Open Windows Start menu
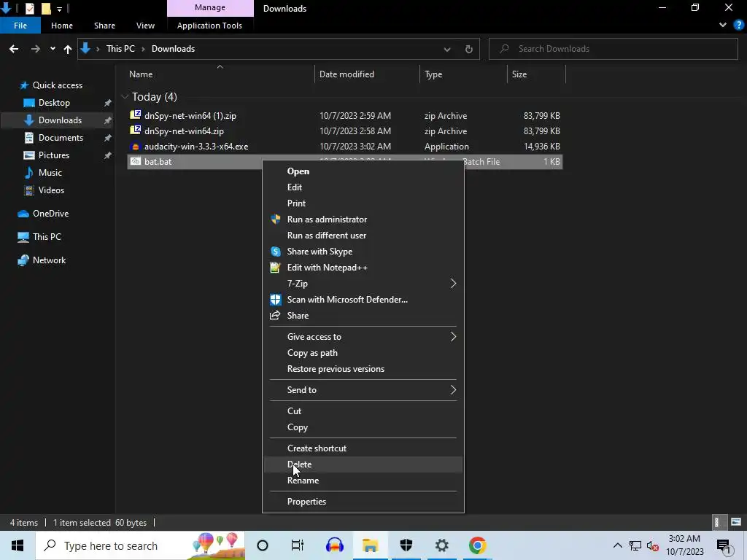Screen dimensions: 747x560 point(18,545)
